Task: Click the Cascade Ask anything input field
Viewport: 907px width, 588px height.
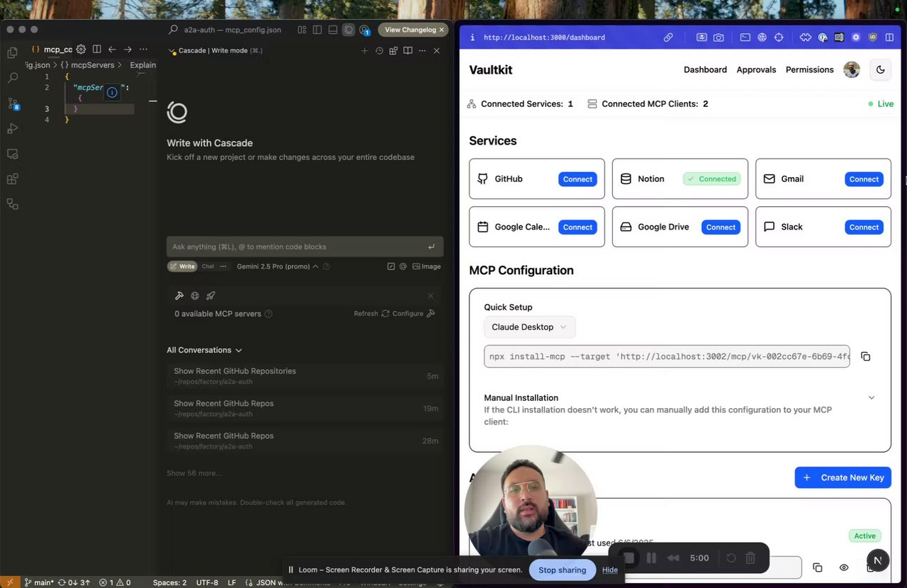Action: [x=305, y=247]
